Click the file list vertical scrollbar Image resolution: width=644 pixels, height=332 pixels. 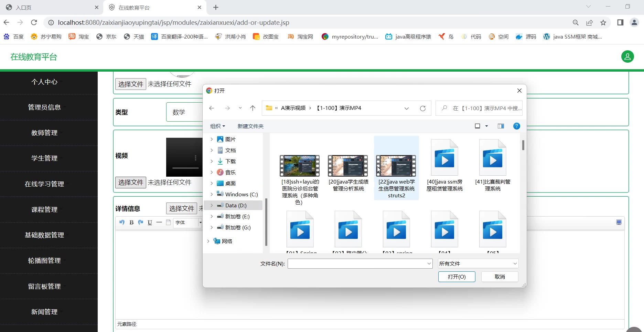click(523, 145)
